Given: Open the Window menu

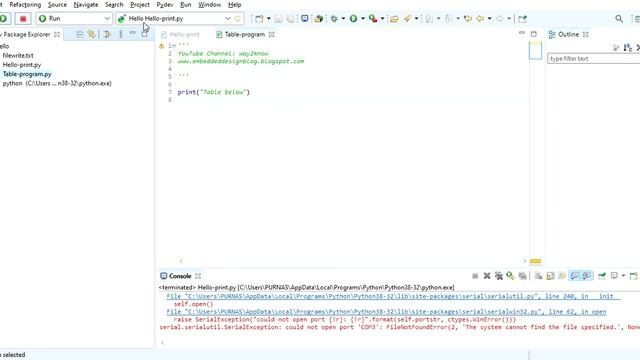Looking at the screenshot, I should point(209,4).
